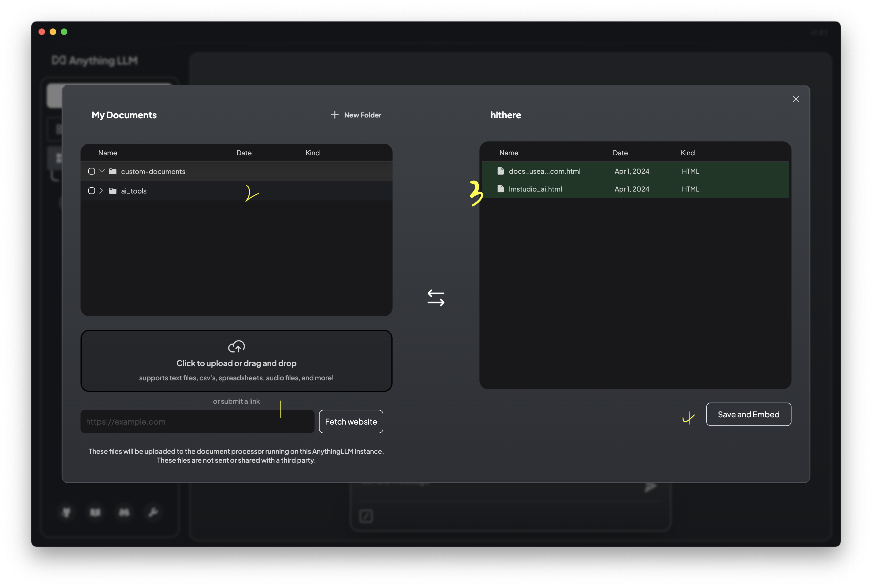Viewport: 872px width, 588px height.
Task: Check the ai_tools folder checkbox
Action: 92,191
